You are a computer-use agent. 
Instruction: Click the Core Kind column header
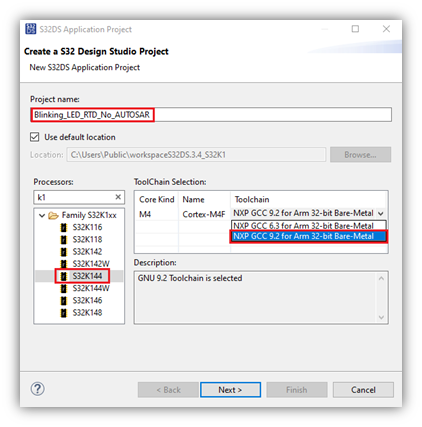[x=157, y=199]
